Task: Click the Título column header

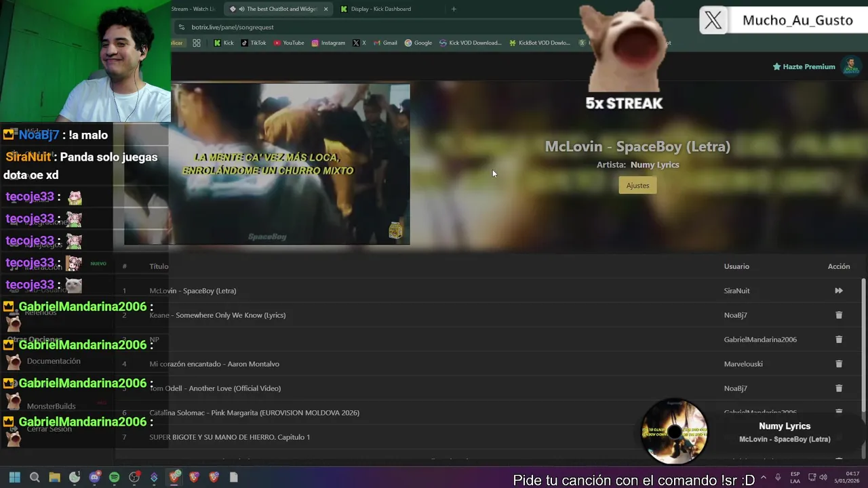Action: pos(159,266)
